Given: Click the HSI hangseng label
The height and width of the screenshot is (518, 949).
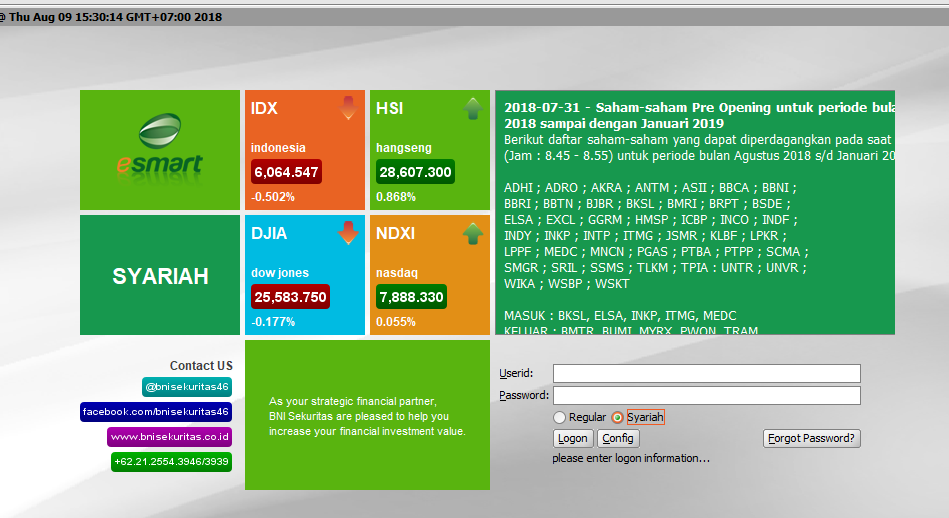Looking at the screenshot, I should tap(404, 148).
